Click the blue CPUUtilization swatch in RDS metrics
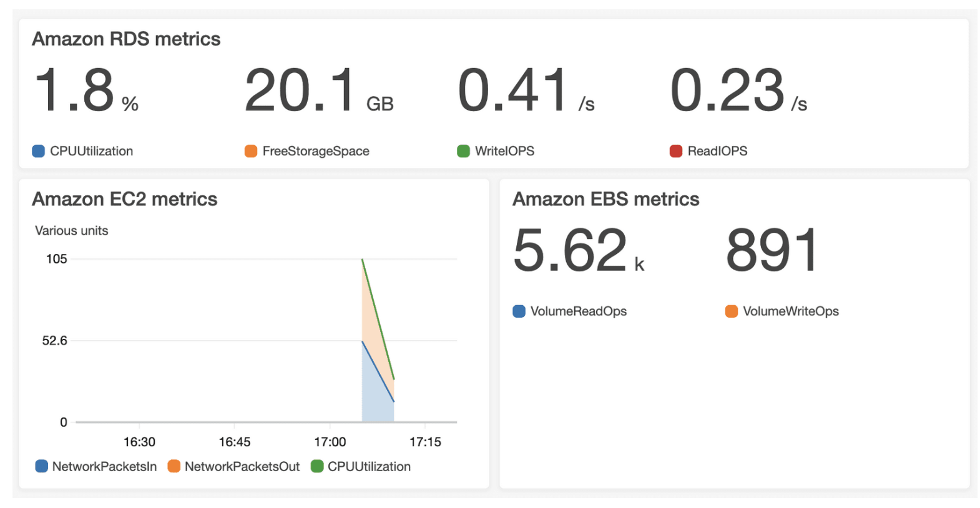 (x=38, y=151)
